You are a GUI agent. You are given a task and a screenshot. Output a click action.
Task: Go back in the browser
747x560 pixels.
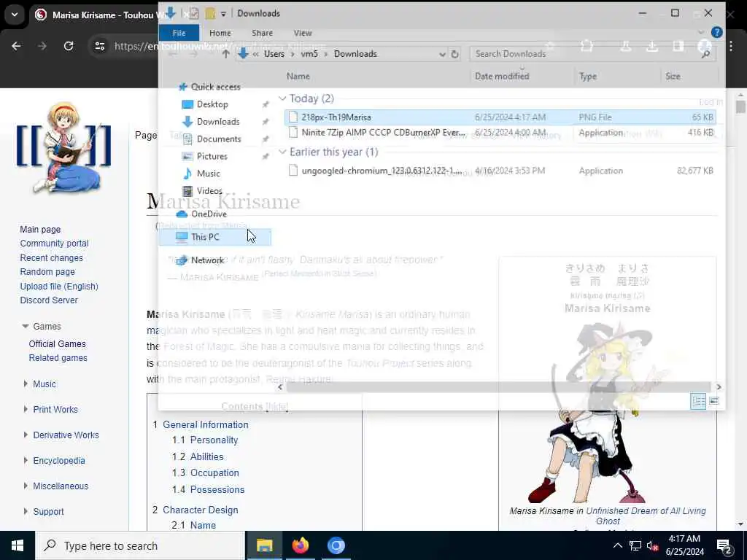click(16, 46)
